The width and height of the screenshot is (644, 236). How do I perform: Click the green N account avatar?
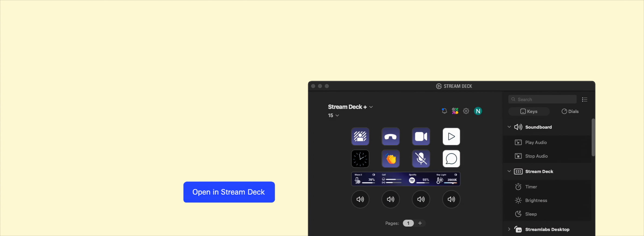coord(478,111)
